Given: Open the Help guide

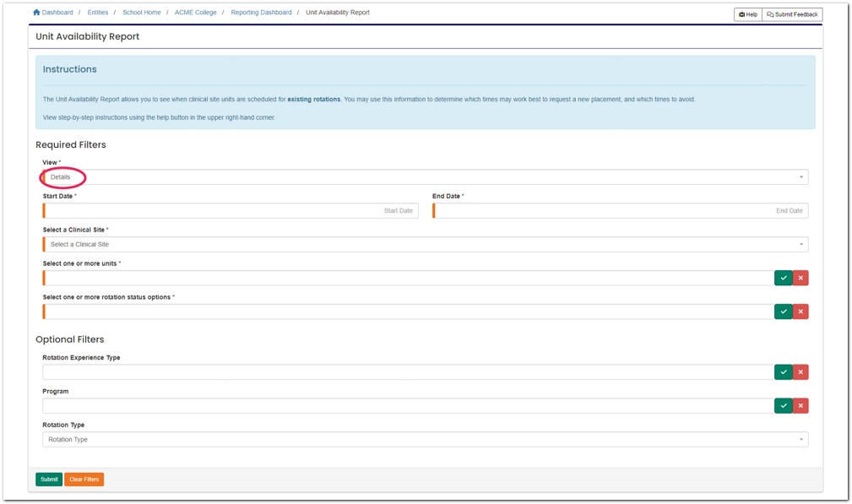Looking at the screenshot, I should (746, 14).
